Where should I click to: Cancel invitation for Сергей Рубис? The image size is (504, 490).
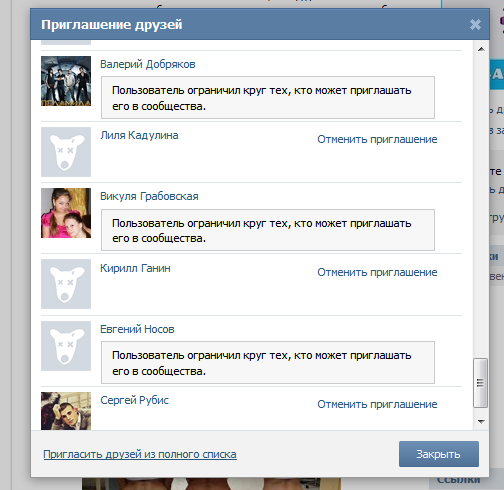[x=377, y=404]
